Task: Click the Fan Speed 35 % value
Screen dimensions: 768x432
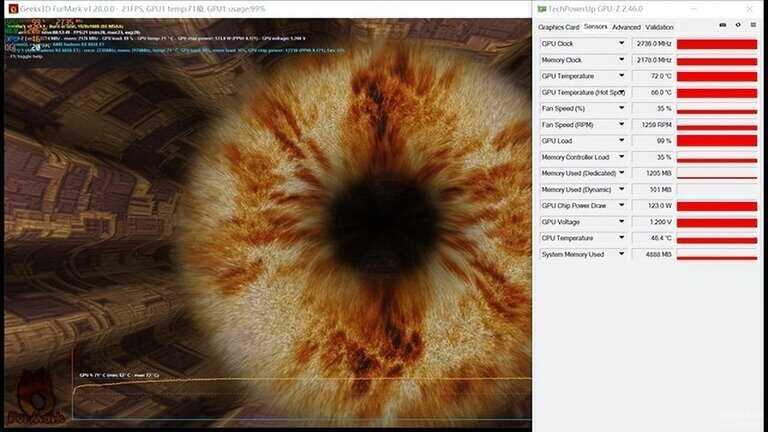Action: click(653, 108)
